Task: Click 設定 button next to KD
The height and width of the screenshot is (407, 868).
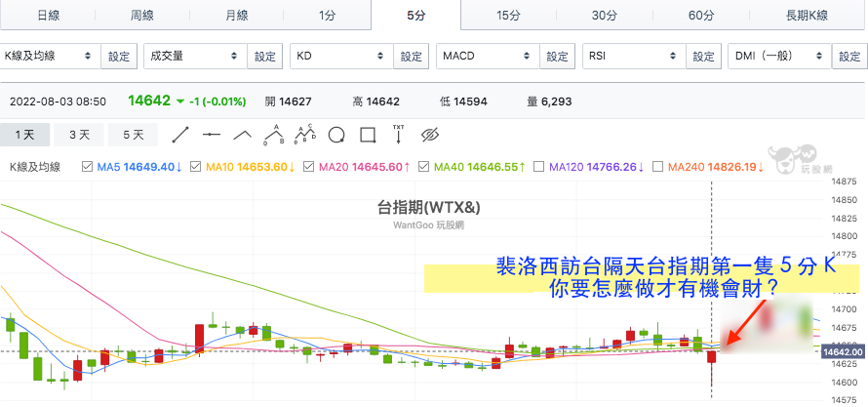Action: [412, 57]
